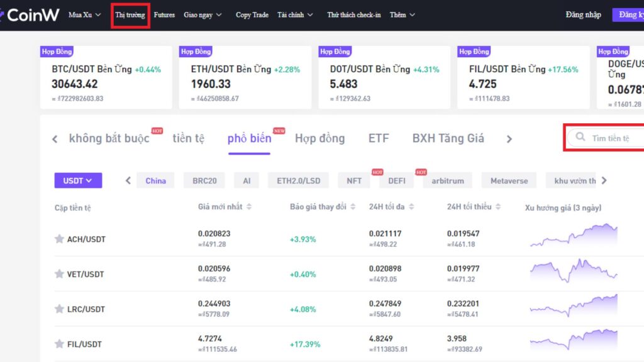This screenshot has height=362, width=644.
Task: Open Thử thách check-in page
Action: 353,15
